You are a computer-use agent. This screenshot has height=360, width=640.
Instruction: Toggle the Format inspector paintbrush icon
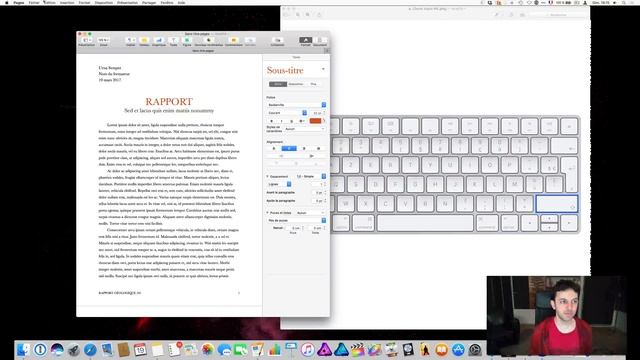pos(305,40)
